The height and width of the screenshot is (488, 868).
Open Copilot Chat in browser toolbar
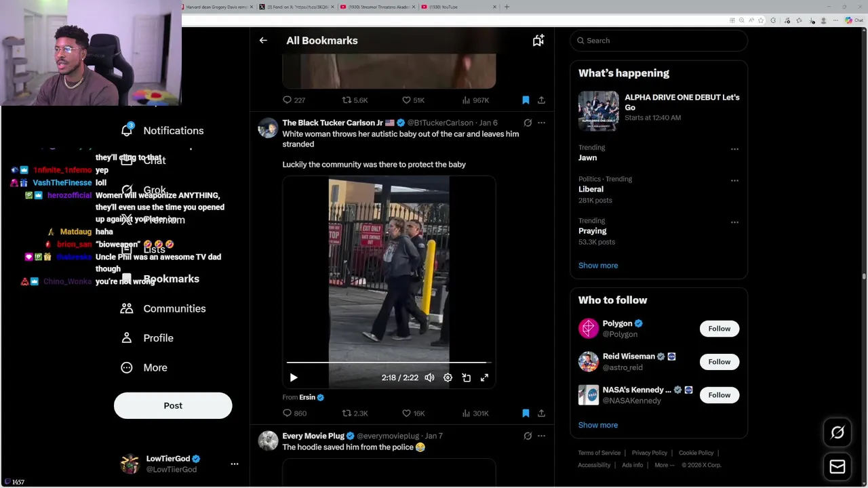854,20
